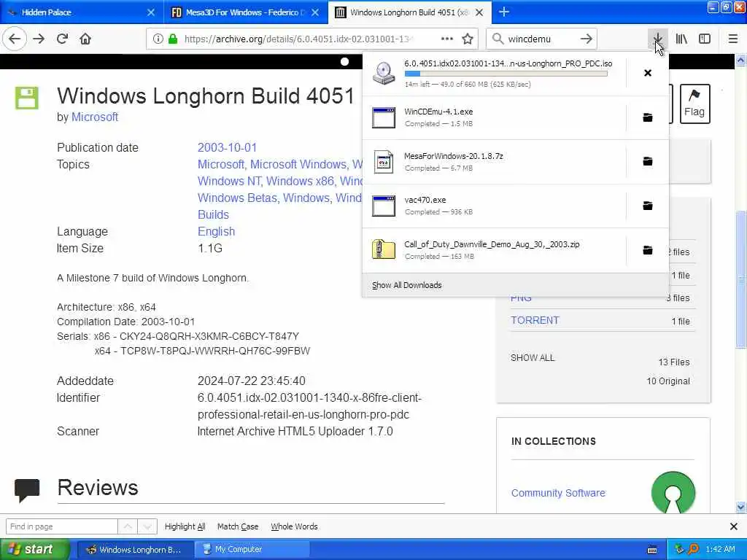Click the magnifier tray icon
747x560 pixels.
tap(693, 549)
